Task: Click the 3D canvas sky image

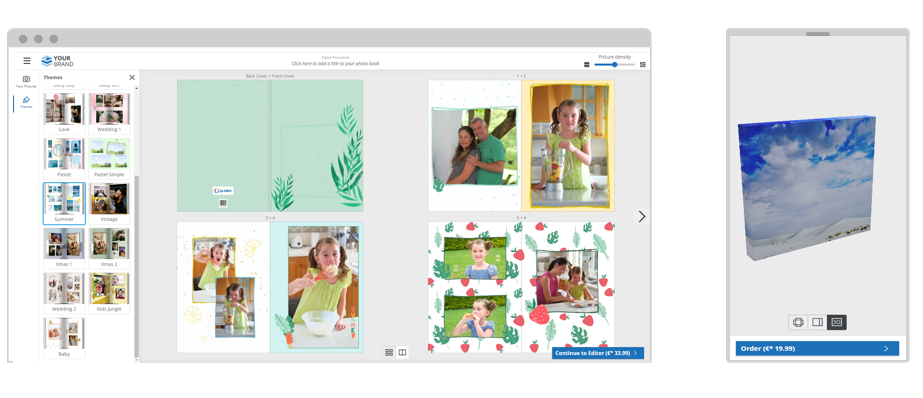Action: click(x=806, y=187)
